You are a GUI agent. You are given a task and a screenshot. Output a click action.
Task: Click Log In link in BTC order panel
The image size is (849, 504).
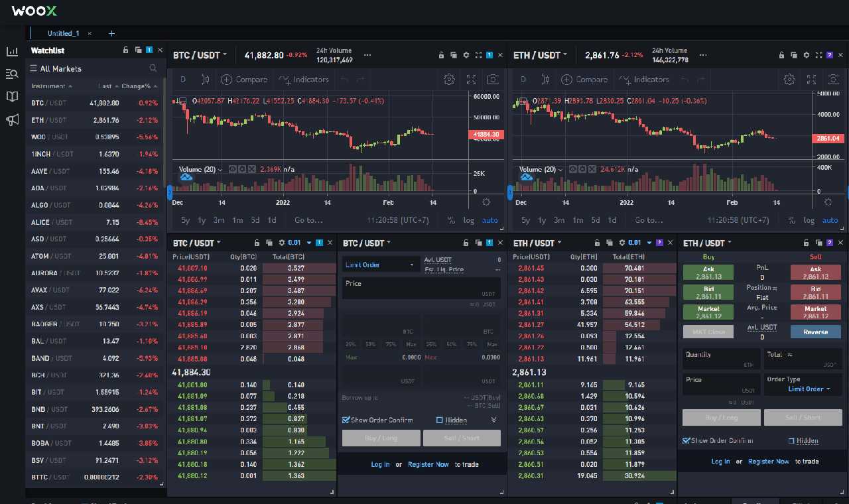pos(380,464)
